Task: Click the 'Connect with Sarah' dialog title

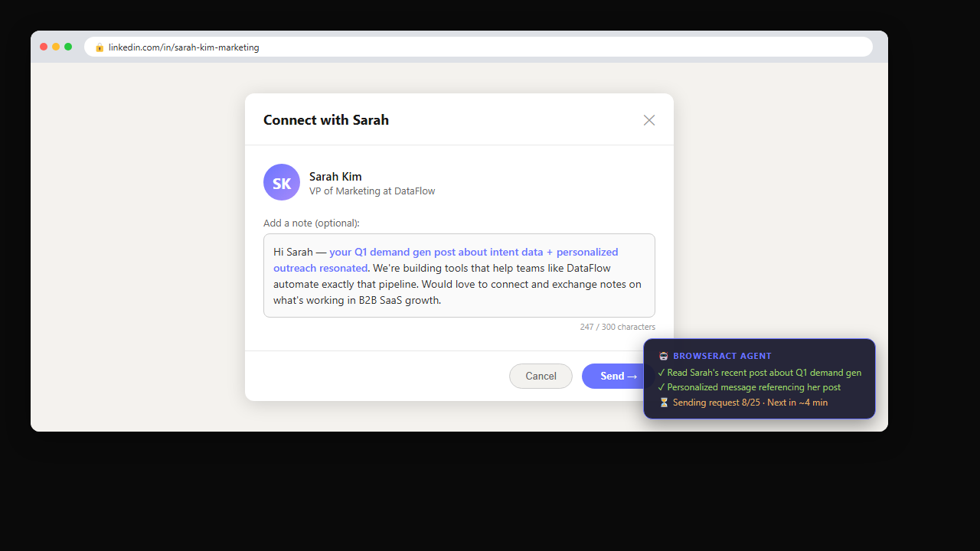Action: point(326,120)
